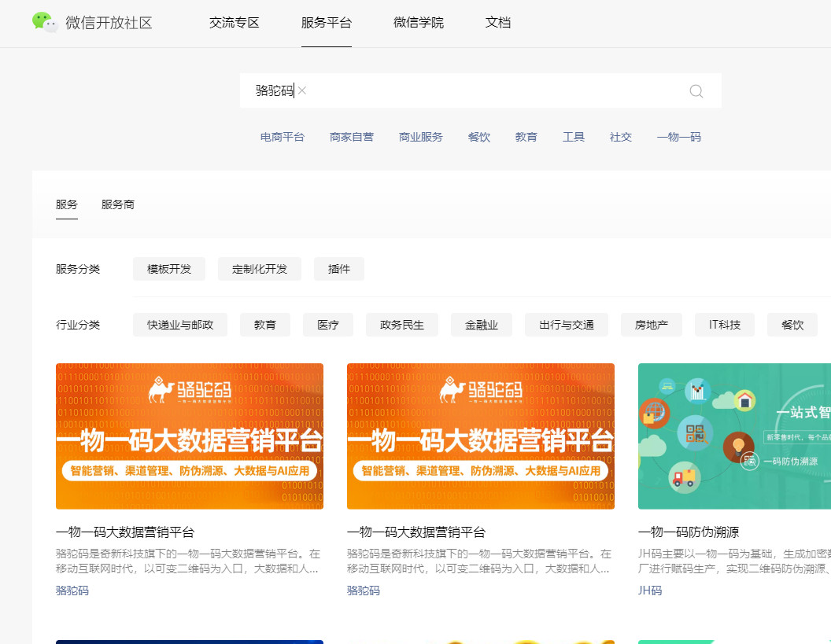Open the 一物一码防伪溯源 service title
The image size is (831, 644).
tap(689, 532)
